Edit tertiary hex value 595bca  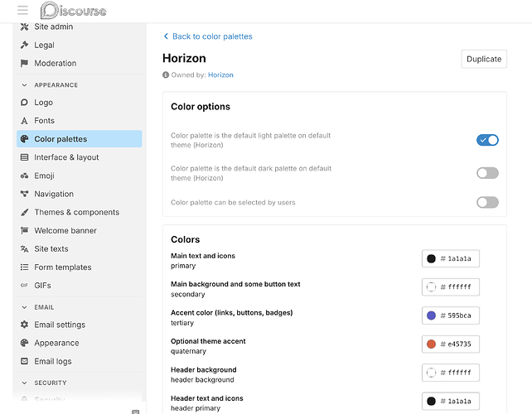point(459,315)
